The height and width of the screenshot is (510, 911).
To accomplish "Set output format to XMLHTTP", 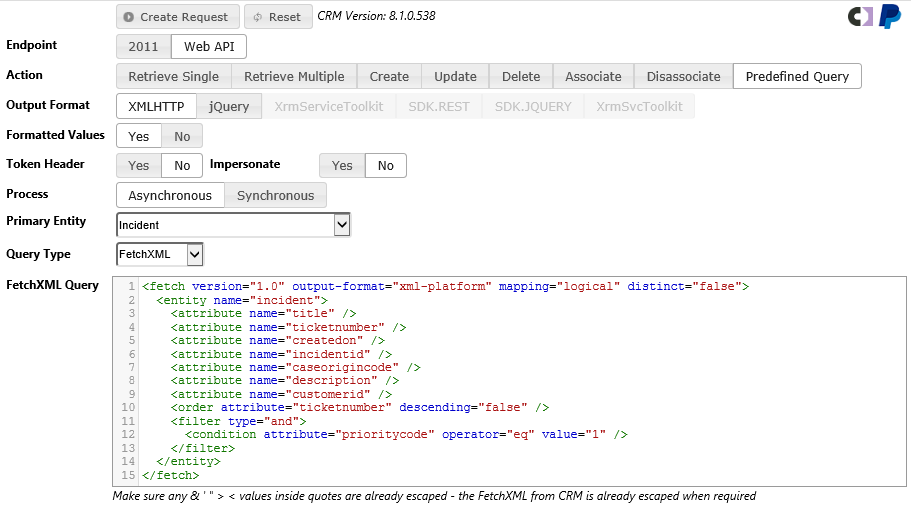I will [156, 106].
